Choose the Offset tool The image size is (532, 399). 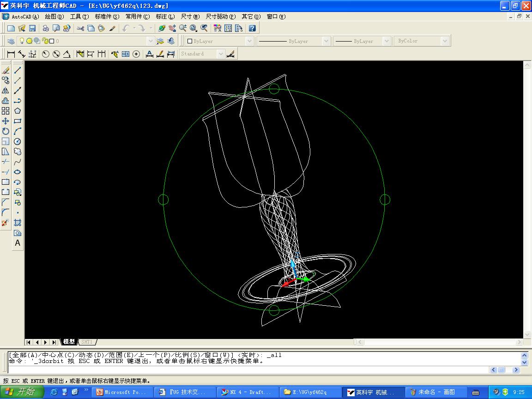pos(6,101)
